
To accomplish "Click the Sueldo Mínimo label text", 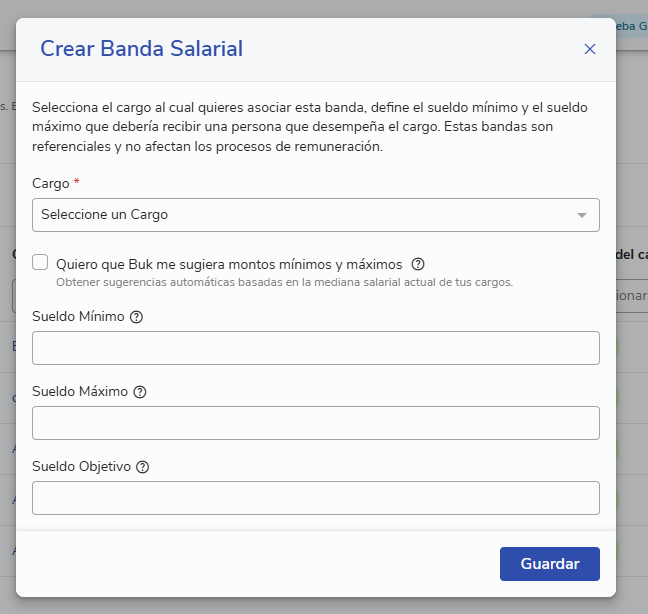I will (x=78, y=317).
